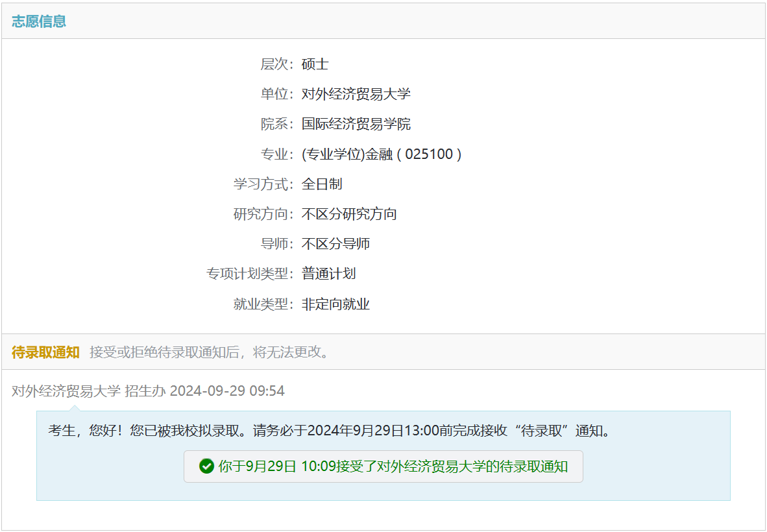Click the 招生办 sender name and timestamp line
Viewport: 767px width, 532px height.
[148, 391]
